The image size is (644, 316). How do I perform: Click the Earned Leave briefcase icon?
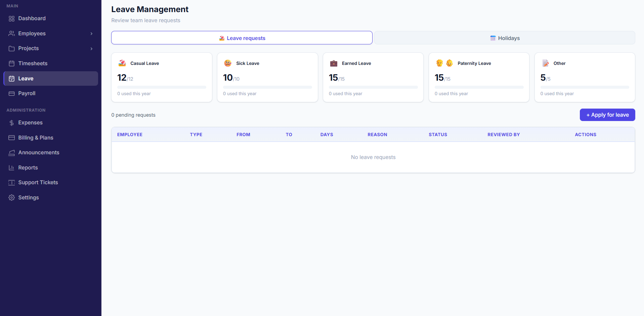point(334,63)
